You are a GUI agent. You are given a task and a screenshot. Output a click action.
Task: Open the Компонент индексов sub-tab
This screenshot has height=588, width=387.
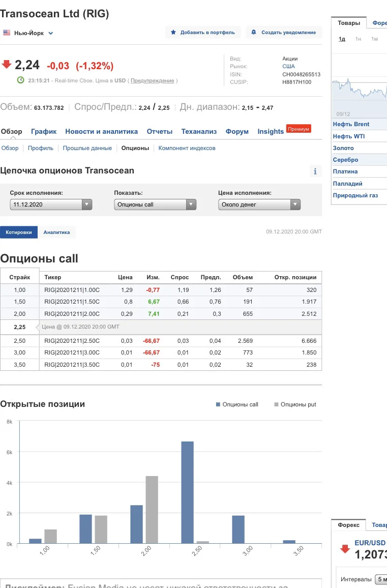tap(187, 148)
